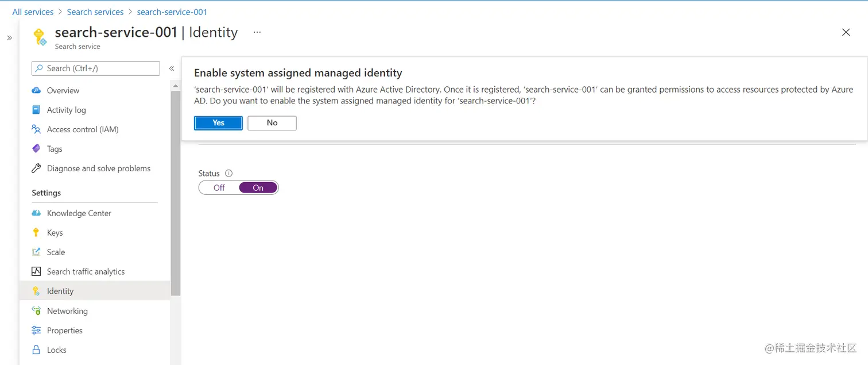Click the Locks padlock icon
Image resolution: width=868 pixels, height=365 pixels.
(x=36, y=350)
